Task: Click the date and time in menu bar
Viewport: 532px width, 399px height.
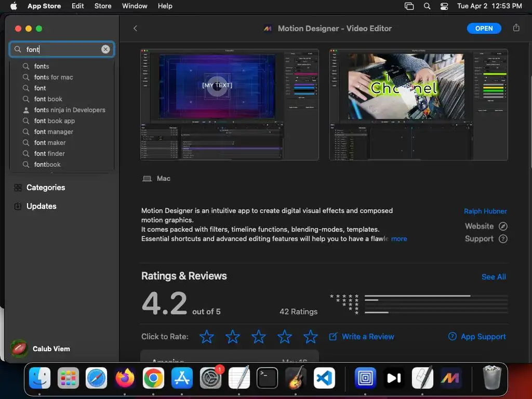Action: [489, 6]
